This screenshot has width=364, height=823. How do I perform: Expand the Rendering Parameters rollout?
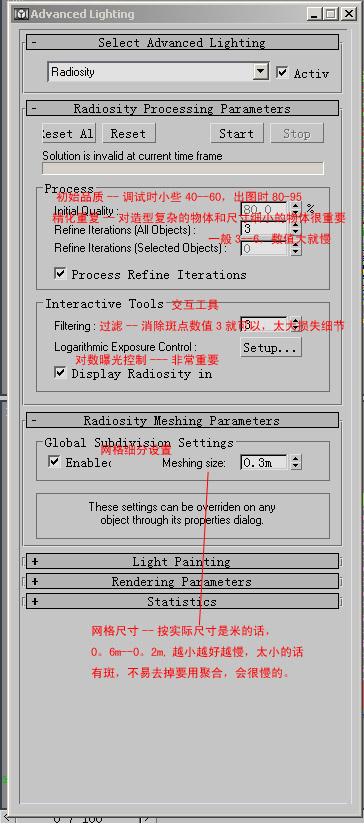[x=183, y=582]
